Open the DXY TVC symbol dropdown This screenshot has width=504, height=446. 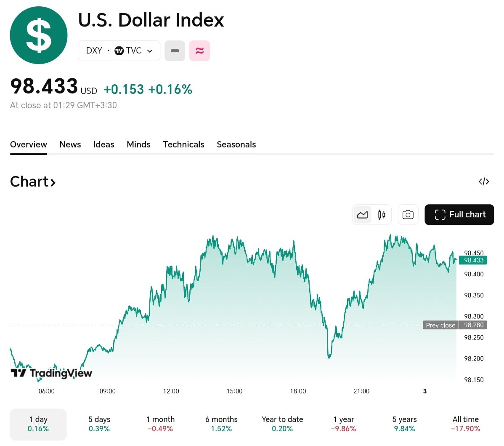119,51
